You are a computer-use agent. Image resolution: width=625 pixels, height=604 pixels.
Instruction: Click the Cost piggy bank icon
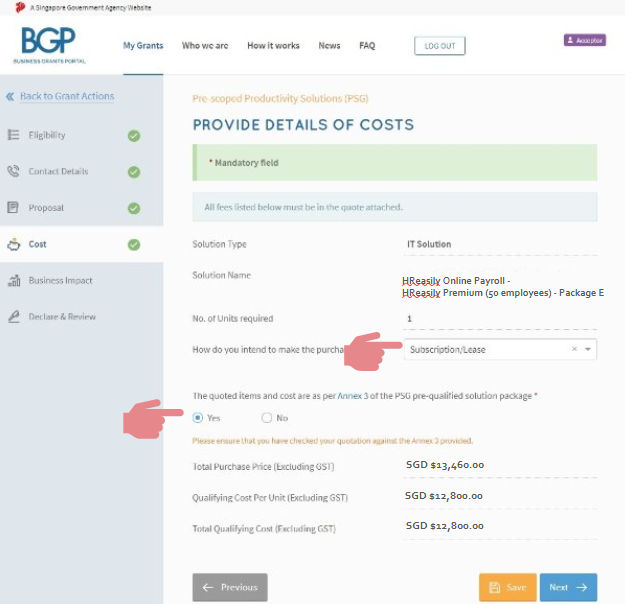13,244
